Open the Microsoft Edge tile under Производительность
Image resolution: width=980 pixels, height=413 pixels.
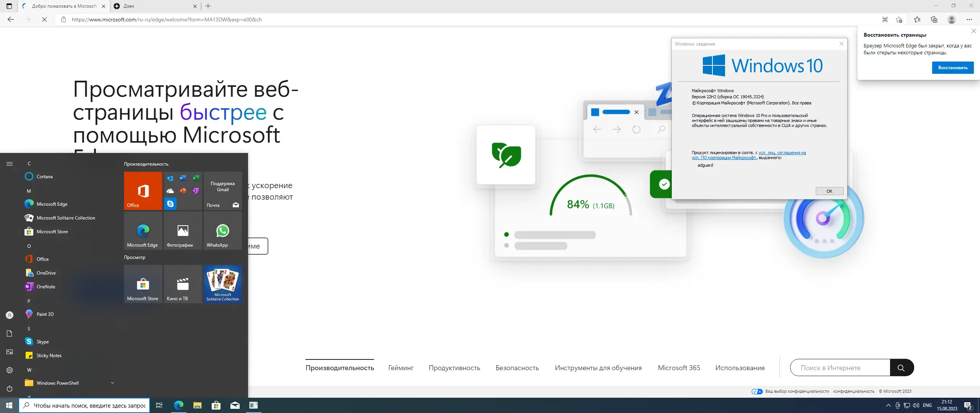tap(142, 231)
